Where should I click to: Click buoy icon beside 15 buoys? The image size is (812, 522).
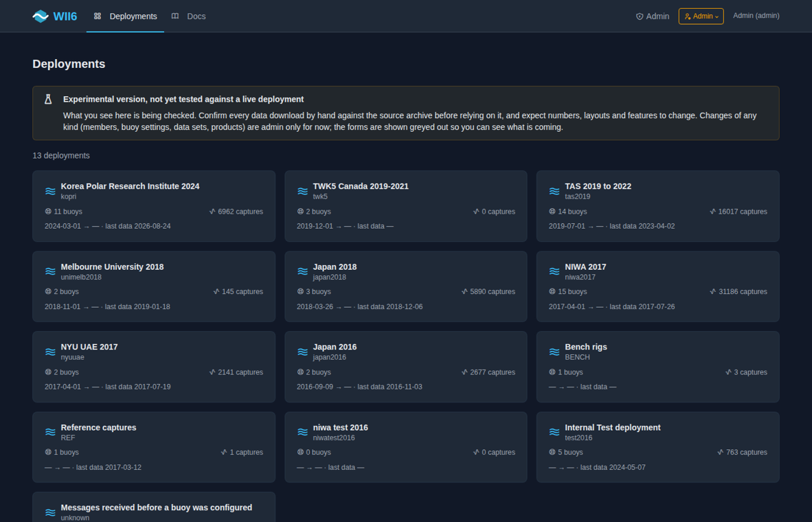(x=552, y=291)
